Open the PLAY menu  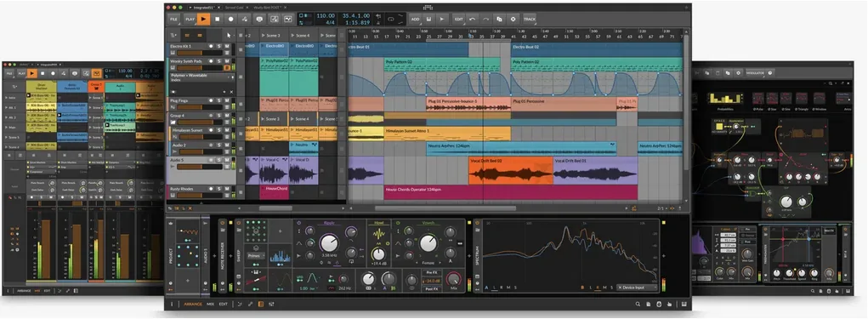(x=190, y=19)
